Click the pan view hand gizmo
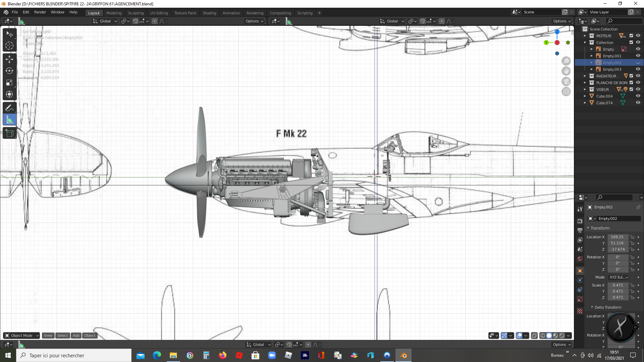 click(x=566, y=71)
